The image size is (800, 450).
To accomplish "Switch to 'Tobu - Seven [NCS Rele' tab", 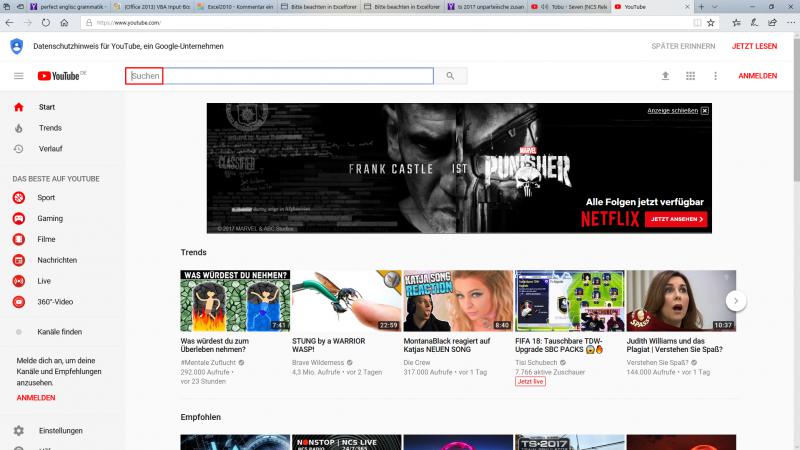I will click(x=569, y=7).
